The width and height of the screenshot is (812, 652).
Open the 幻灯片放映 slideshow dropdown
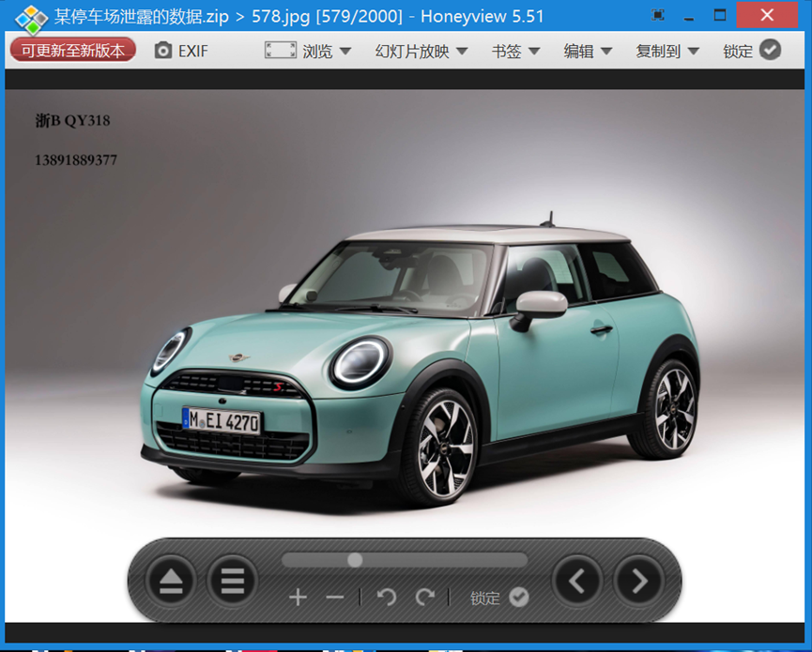(x=421, y=51)
